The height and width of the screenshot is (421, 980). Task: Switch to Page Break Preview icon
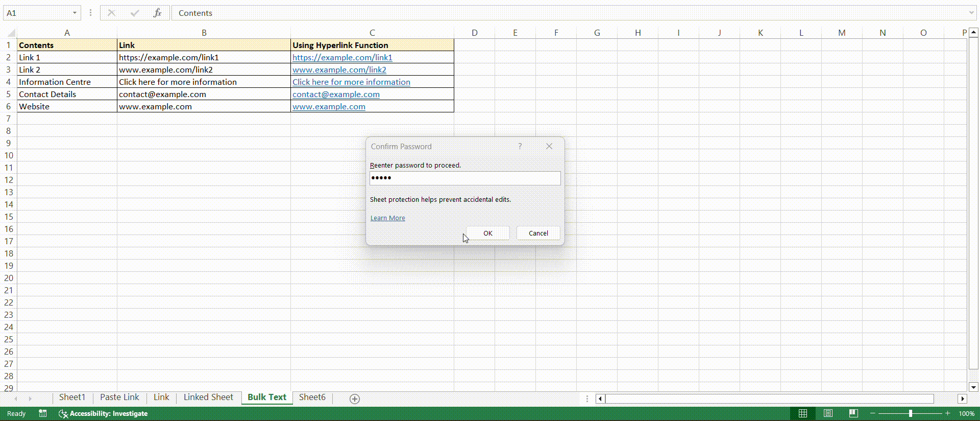click(853, 413)
